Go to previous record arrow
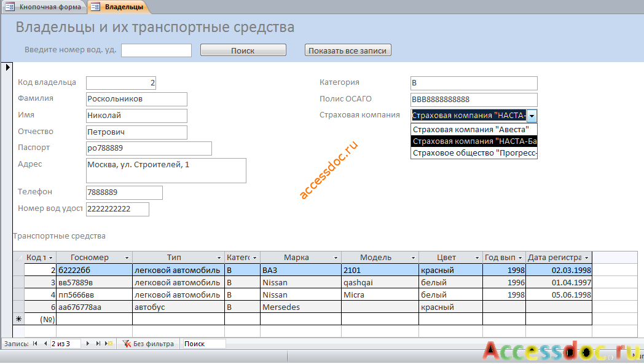 pyautogui.click(x=45, y=344)
